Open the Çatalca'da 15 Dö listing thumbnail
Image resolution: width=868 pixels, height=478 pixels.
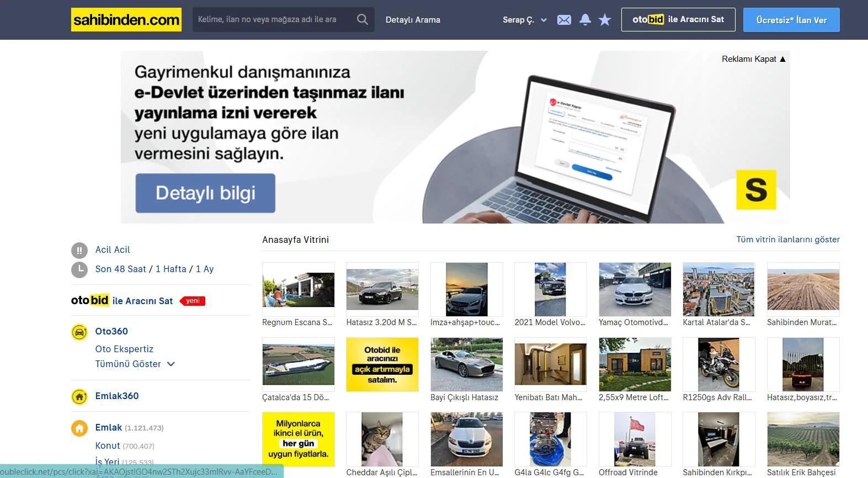(299, 364)
